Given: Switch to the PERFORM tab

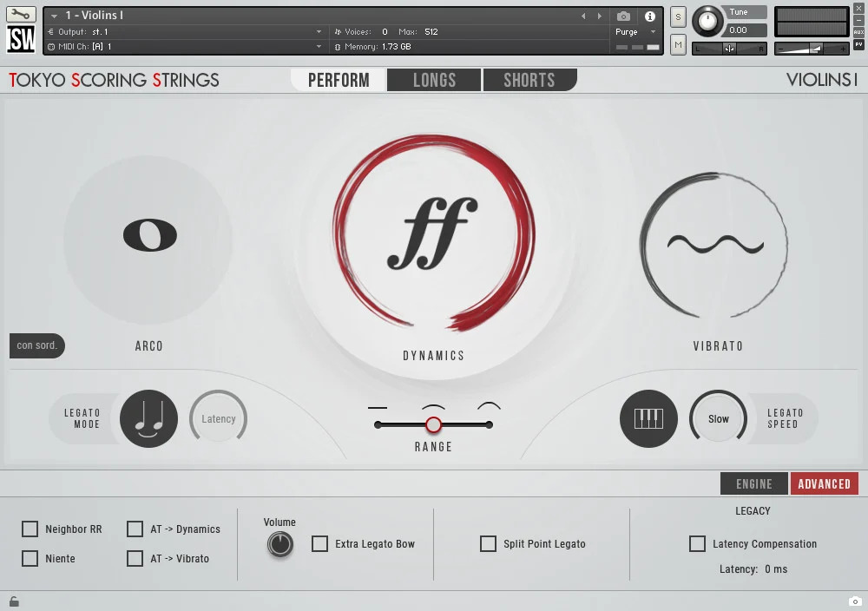Looking at the screenshot, I should coord(339,80).
